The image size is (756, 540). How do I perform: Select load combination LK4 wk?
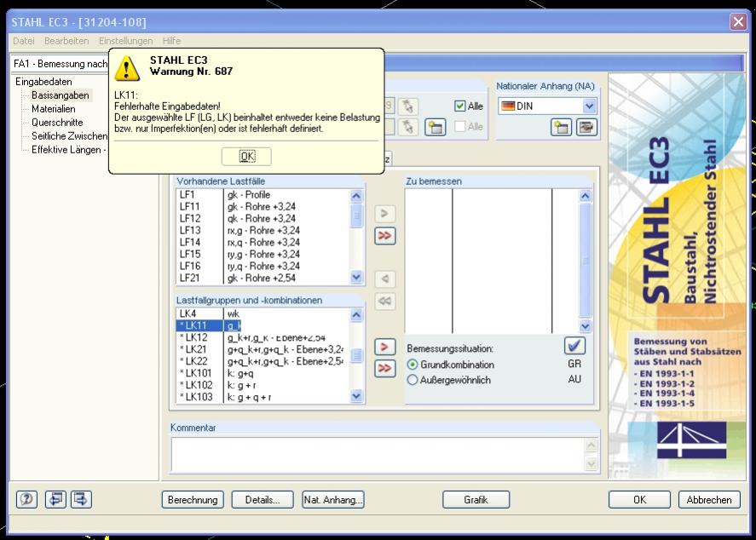click(x=263, y=313)
